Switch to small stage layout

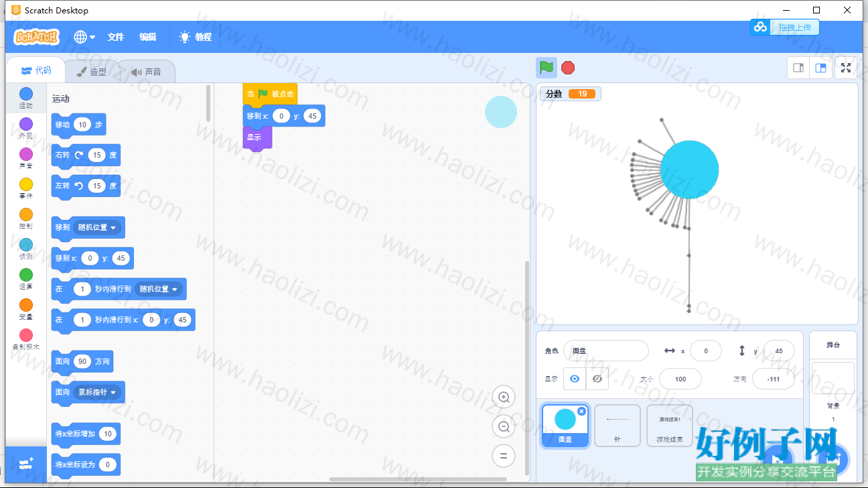pos(798,68)
